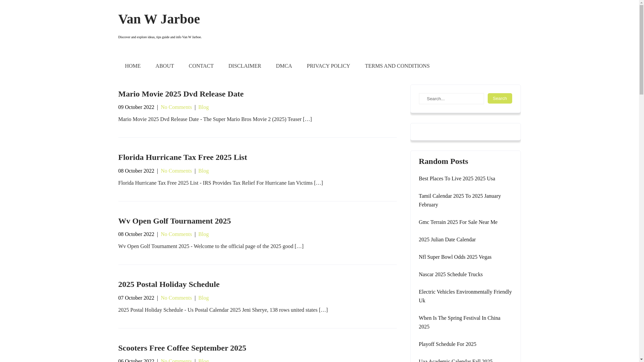Click the Florida Hurricane post excerpt text
Viewport: 644px width, 362px height.
[x=220, y=183]
